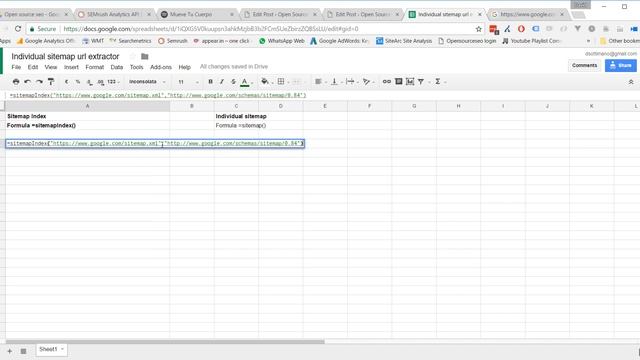Open the Other bookmarks folder
Image resolution: width=640 pixels, height=360 pixels.
click(620, 41)
